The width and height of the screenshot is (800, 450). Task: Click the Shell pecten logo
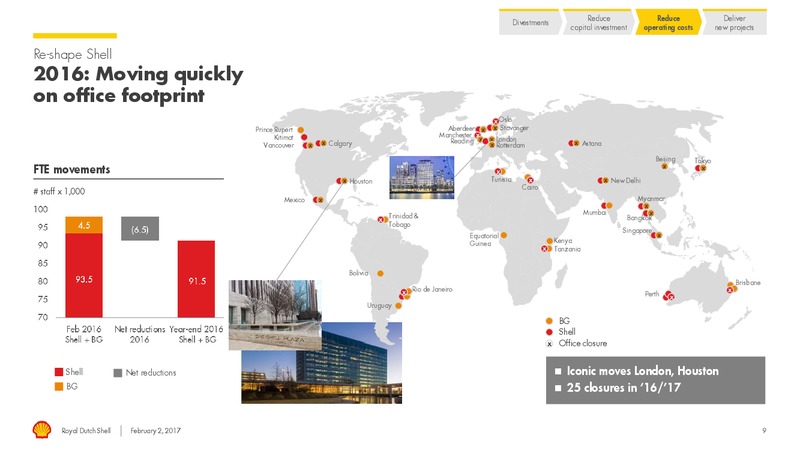coord(42,430)
